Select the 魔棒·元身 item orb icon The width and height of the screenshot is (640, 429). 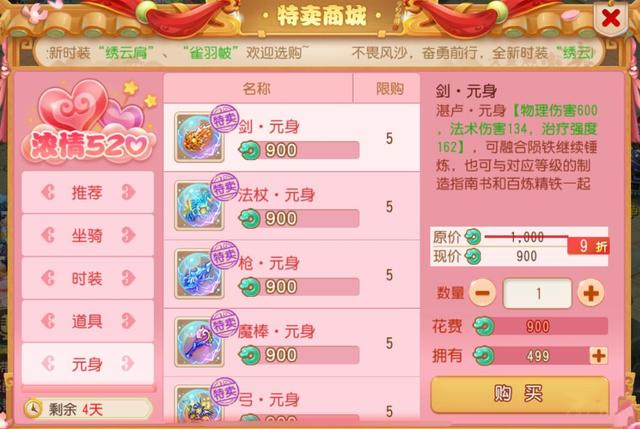[199, 342]
